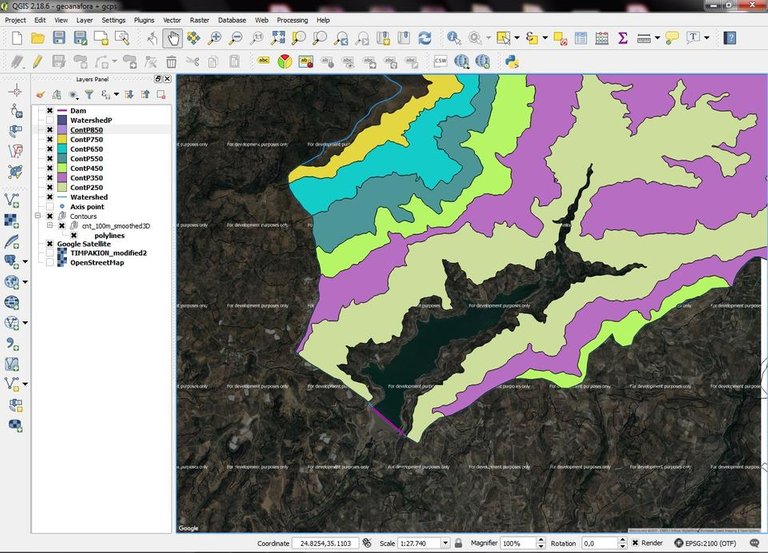Click the Save Project icon

pos(59,38)
